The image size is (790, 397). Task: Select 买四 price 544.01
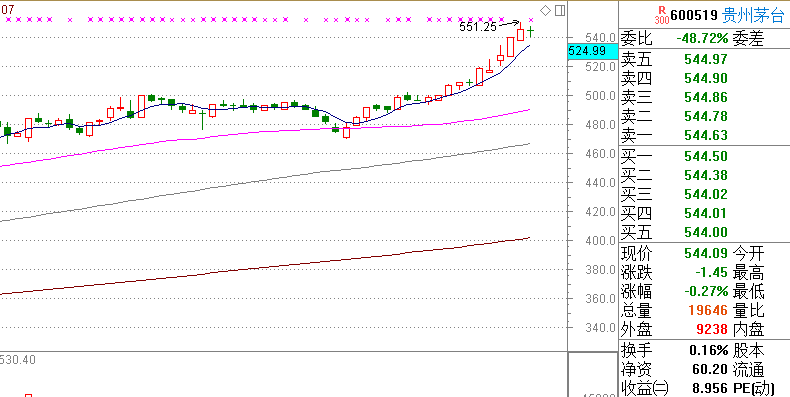click(x=706, y=214)
